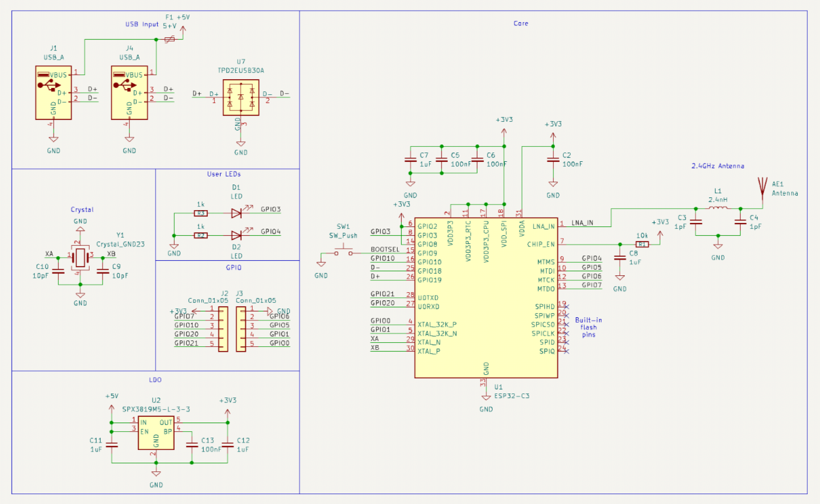Click the D1 LED symbol

pos(236,213)
